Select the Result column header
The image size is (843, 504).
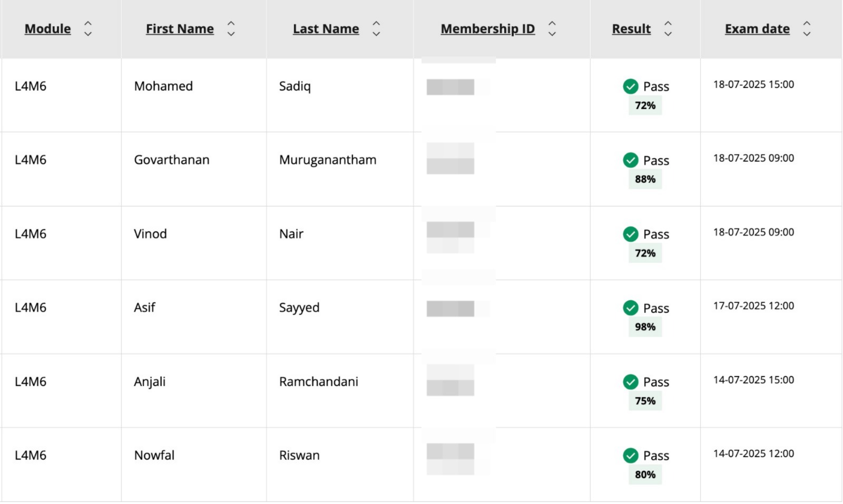631,29
